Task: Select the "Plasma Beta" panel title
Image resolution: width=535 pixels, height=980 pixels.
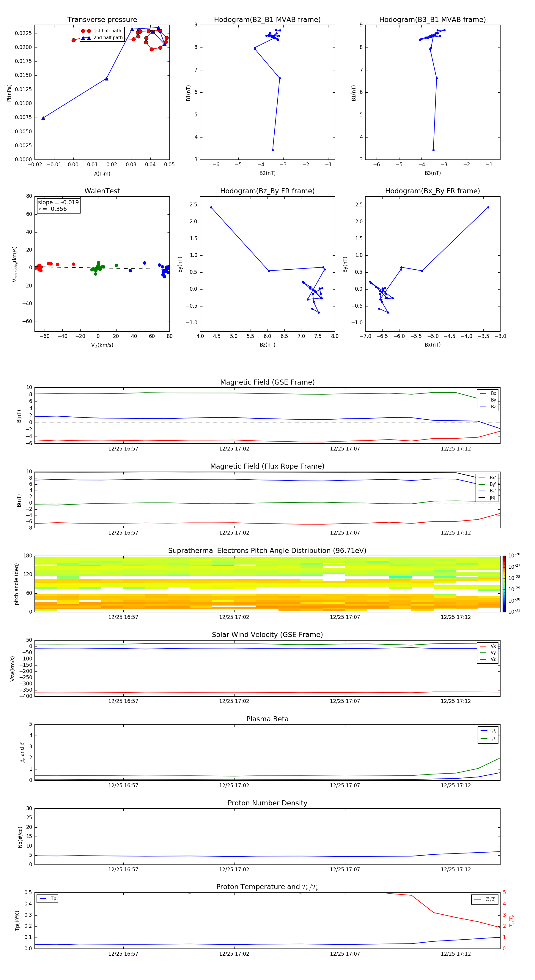Action: (x=267, y=719)
